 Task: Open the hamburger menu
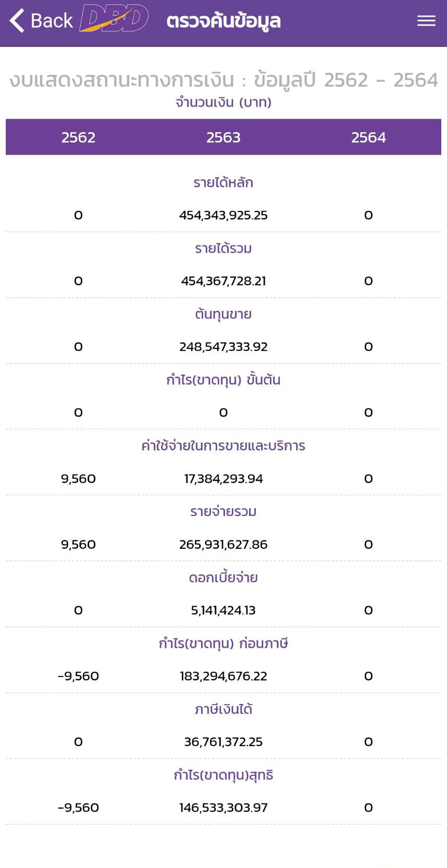tap(426, 21)
